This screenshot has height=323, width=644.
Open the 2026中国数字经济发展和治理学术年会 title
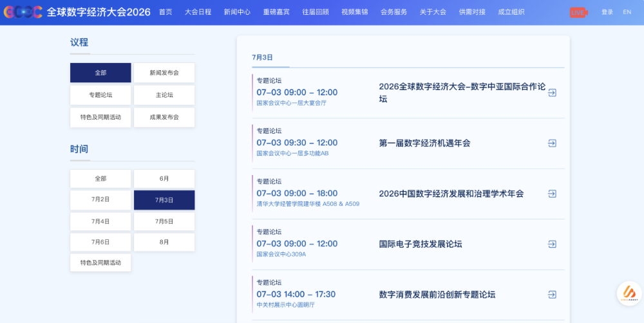451,194
